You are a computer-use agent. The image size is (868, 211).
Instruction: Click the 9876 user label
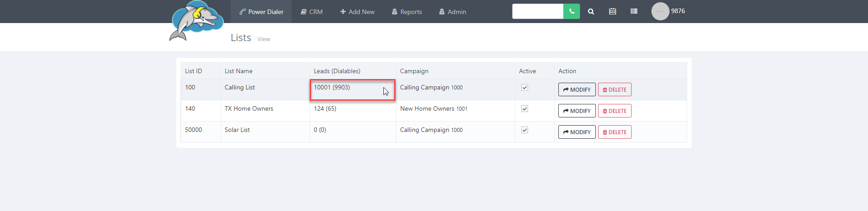[x=678, y=11]
